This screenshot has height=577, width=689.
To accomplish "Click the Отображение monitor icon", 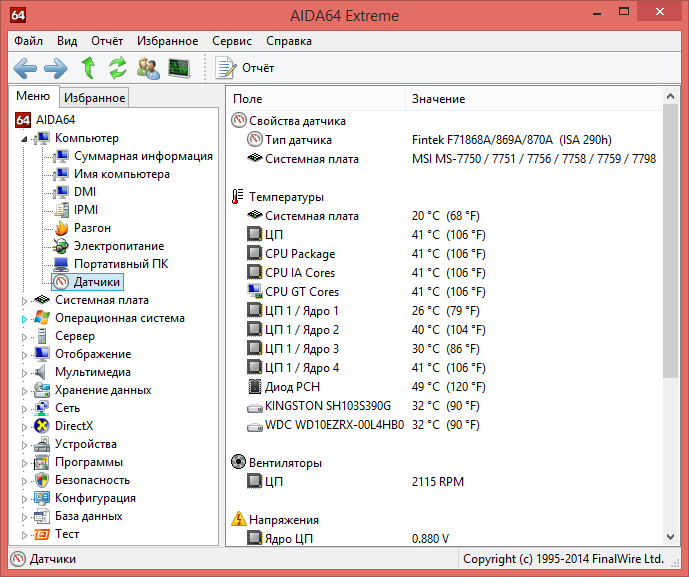I will (42, 354).
